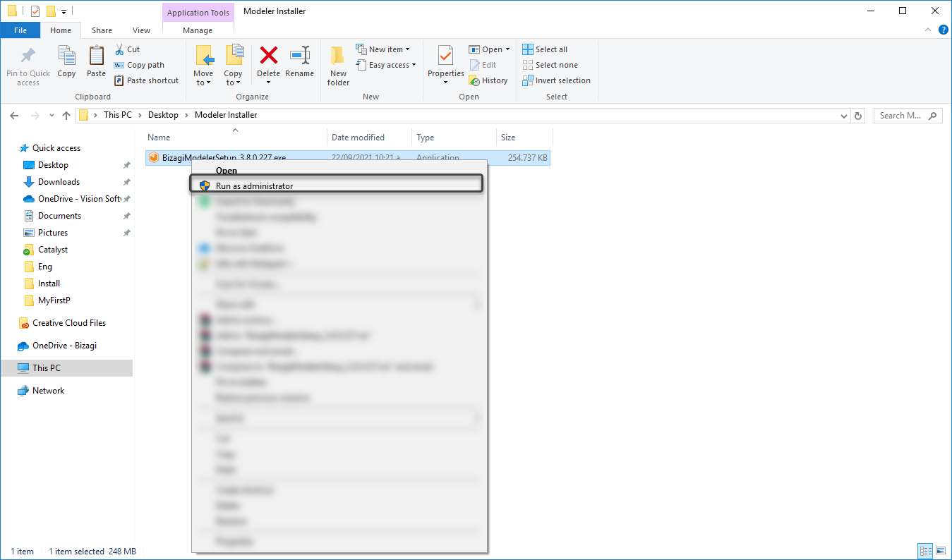Screen dimensions: 952x560
Task: Select the Cut scissors command
Action: (127, 49)
